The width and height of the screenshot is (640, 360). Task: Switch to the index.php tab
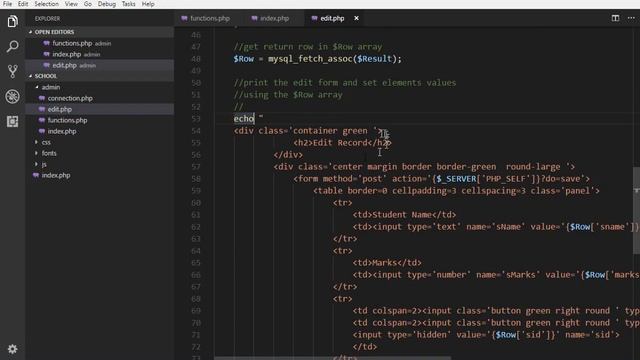274,18
